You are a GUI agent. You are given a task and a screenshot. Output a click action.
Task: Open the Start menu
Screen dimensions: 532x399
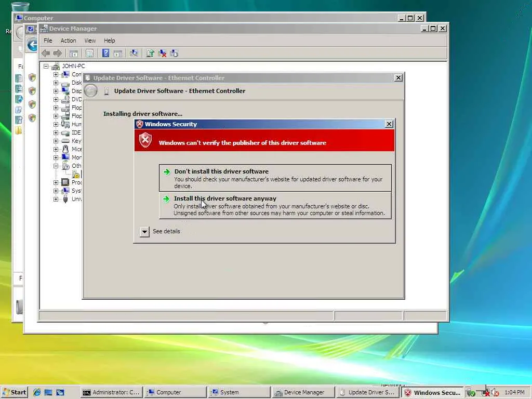(14, 392)
